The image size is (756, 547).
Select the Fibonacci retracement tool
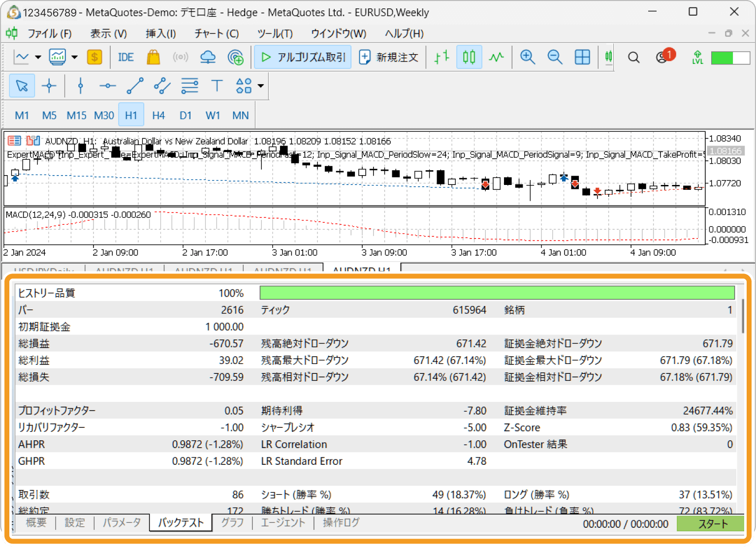pyautogui.click(x=189, y=86)
